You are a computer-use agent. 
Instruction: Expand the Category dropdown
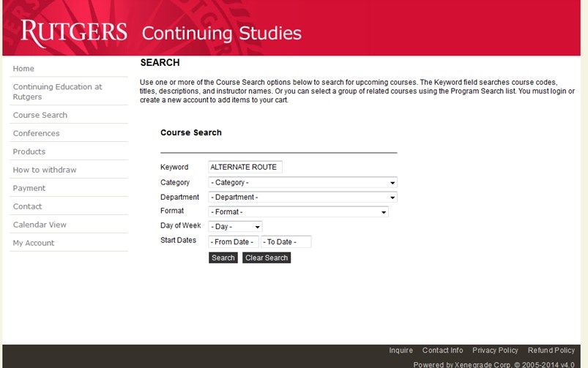coord(302,182)
